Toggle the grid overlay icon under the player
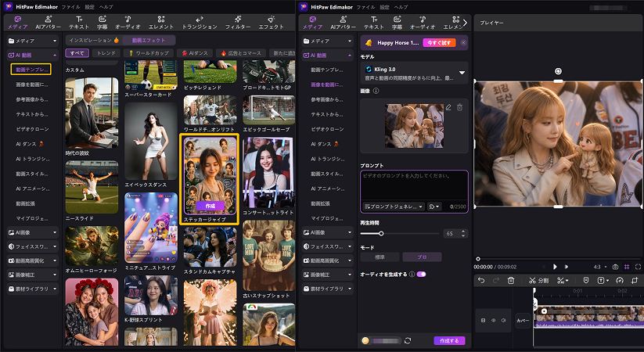Screen dimensions: 644x352 coord(627,267)
